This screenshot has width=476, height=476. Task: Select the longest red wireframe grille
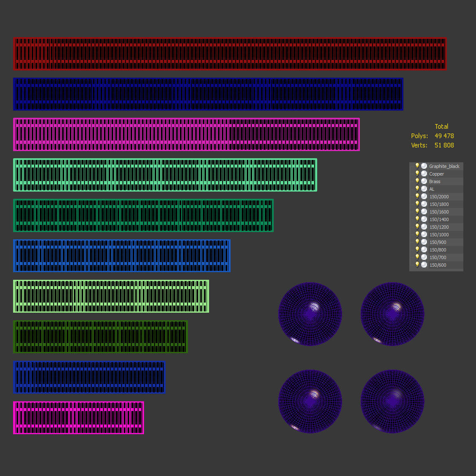230,54
